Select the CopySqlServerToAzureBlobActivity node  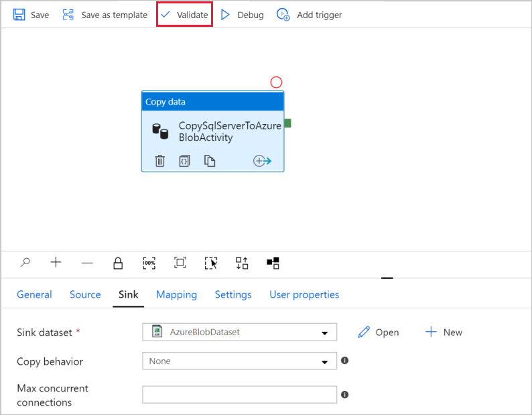tap(212, 131)
